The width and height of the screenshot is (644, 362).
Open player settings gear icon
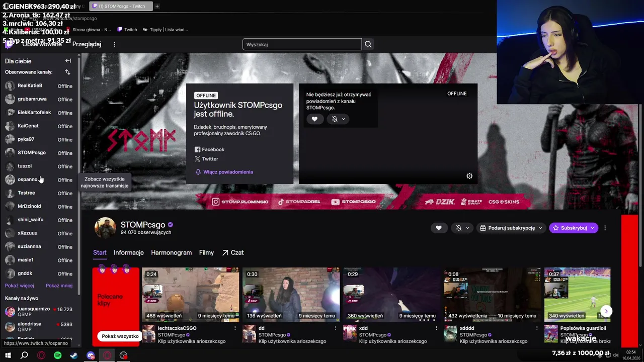click(469, 176)
